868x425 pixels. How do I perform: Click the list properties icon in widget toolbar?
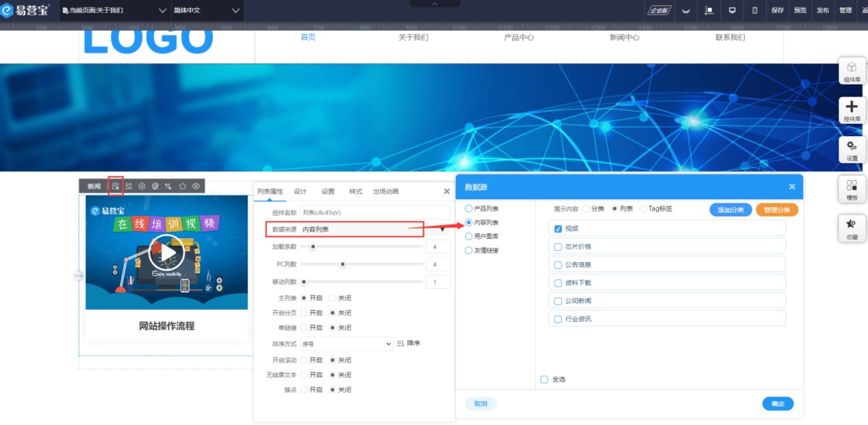pyautogui.click(x=116, y=186)
